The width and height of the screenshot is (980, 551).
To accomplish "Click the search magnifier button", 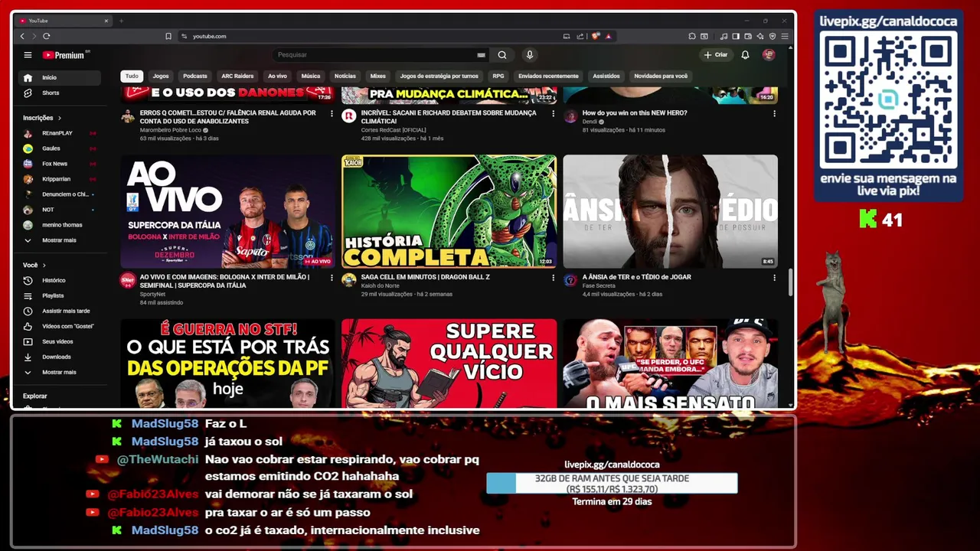I will point(502,55).
